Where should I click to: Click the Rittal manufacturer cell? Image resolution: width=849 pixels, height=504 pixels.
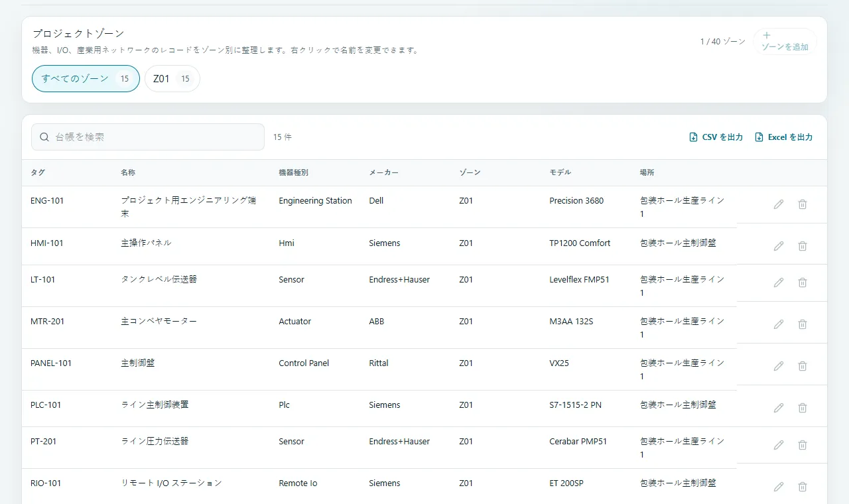click(379, 363)
